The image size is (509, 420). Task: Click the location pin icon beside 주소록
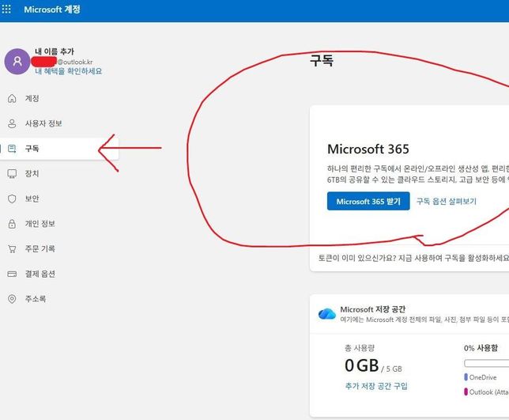pyautogui.click(x=12, y=299)
